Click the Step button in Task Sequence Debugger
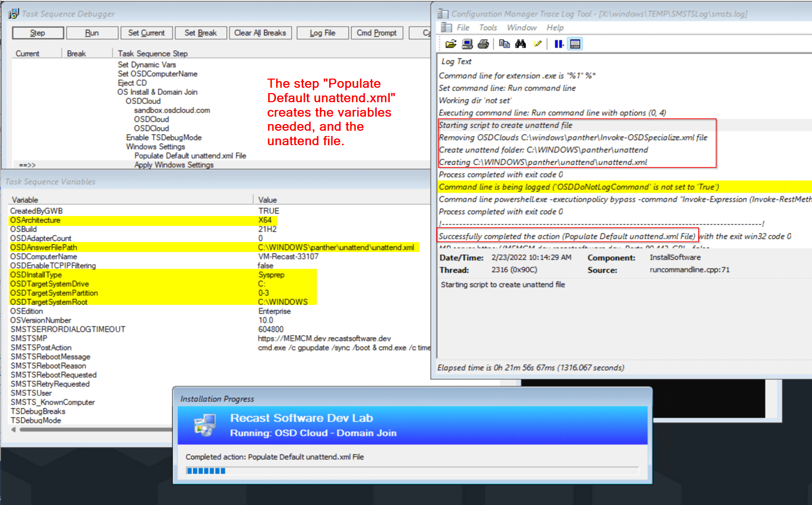The height and width of the screenshot is (505, 812). (38, 32)
